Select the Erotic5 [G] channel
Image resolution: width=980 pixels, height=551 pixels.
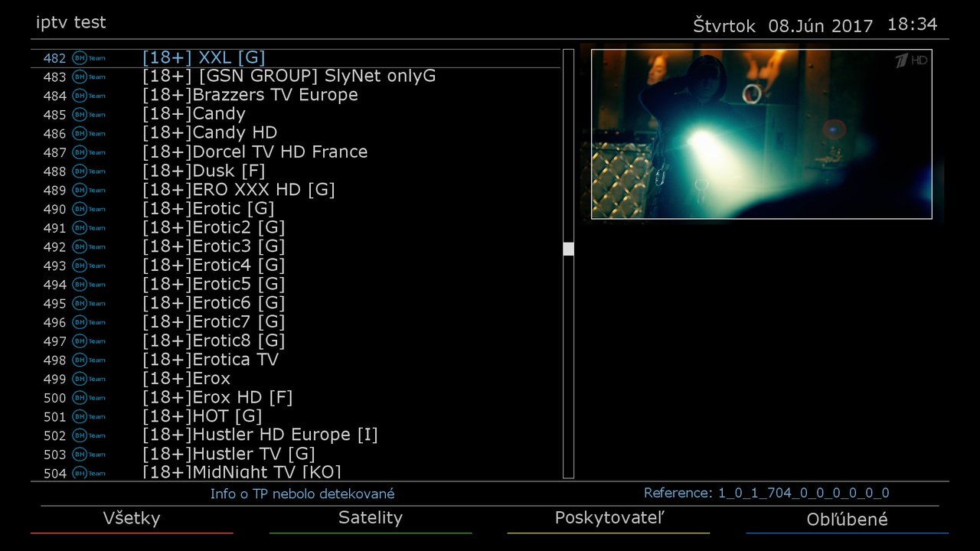pyautogui.click(x=214, y=285)
